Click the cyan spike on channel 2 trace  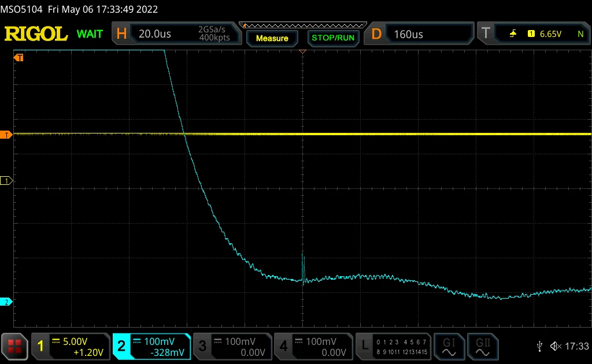(x=303, y=268)
